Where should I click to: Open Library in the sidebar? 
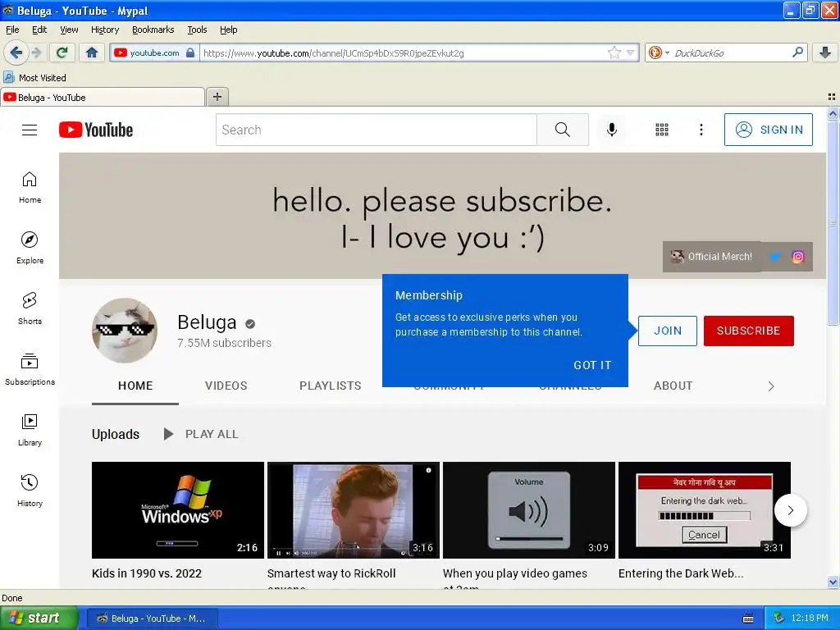(x=30, y=430)
